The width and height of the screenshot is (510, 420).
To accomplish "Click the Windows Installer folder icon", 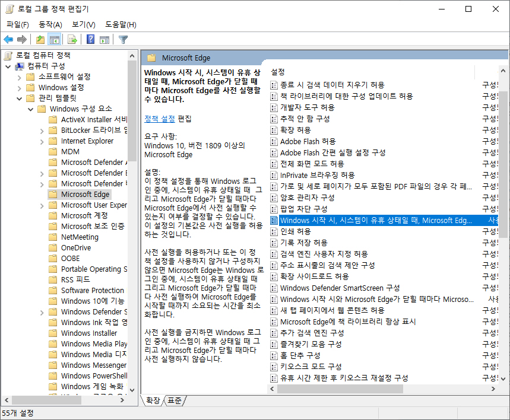I will coord(53,333).
